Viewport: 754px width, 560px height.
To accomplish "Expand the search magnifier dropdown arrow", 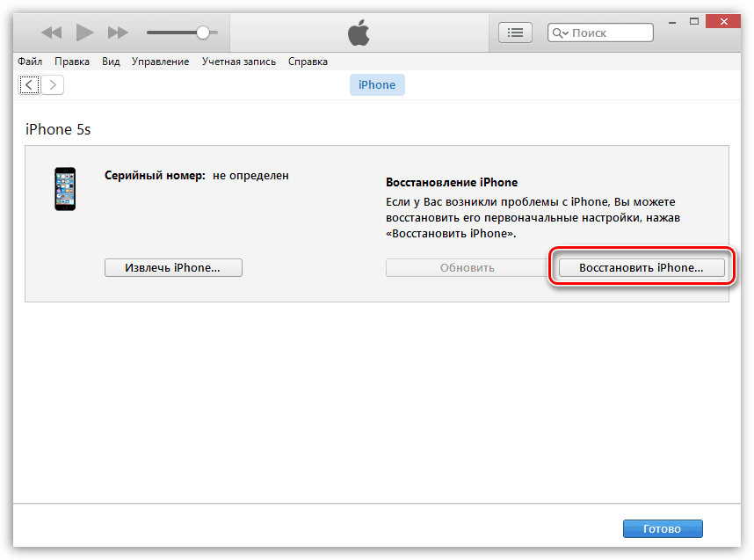I will click(560, 33).
